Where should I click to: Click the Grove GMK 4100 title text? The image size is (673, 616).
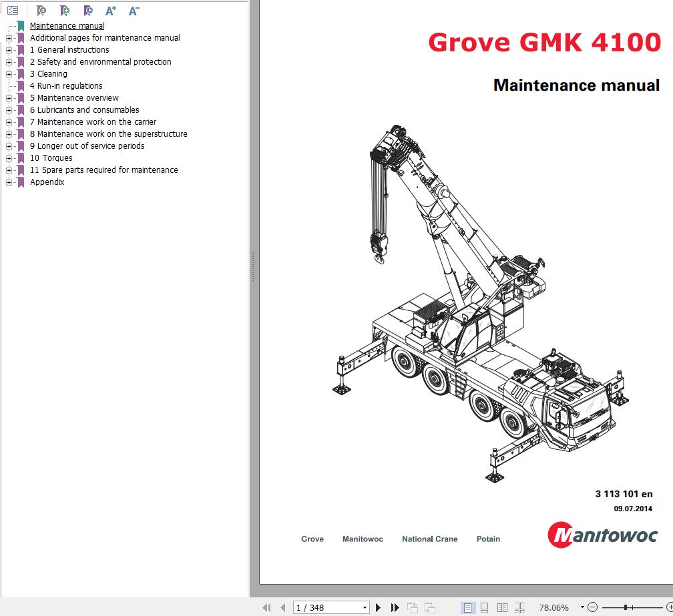point(544,42)
